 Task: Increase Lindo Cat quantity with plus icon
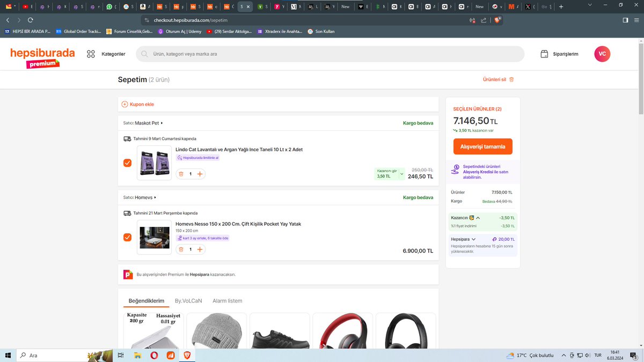click(x=200, y=174)
